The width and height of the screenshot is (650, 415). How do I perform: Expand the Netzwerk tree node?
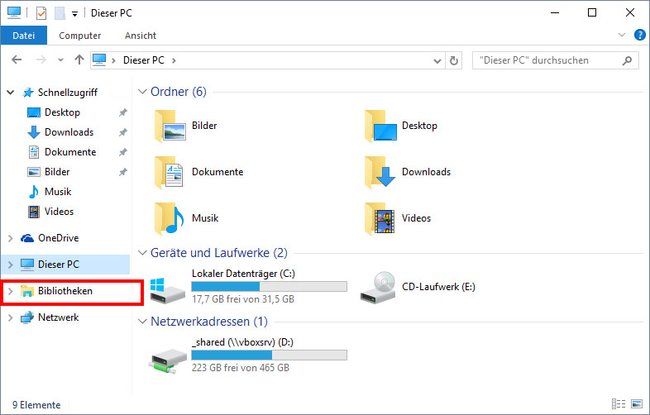[x=10, y=318]
